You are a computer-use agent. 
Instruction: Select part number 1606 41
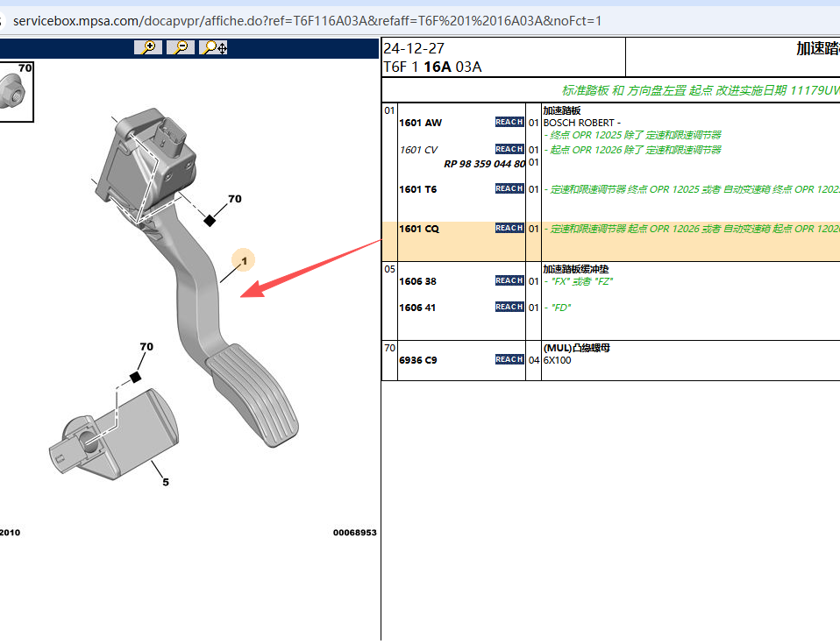418,308
